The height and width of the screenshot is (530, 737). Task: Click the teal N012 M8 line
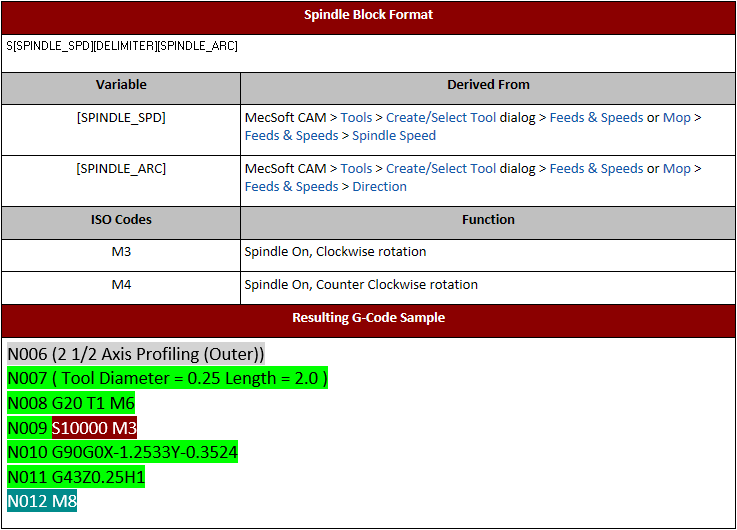pyautogui.click(x=42, y=501)
